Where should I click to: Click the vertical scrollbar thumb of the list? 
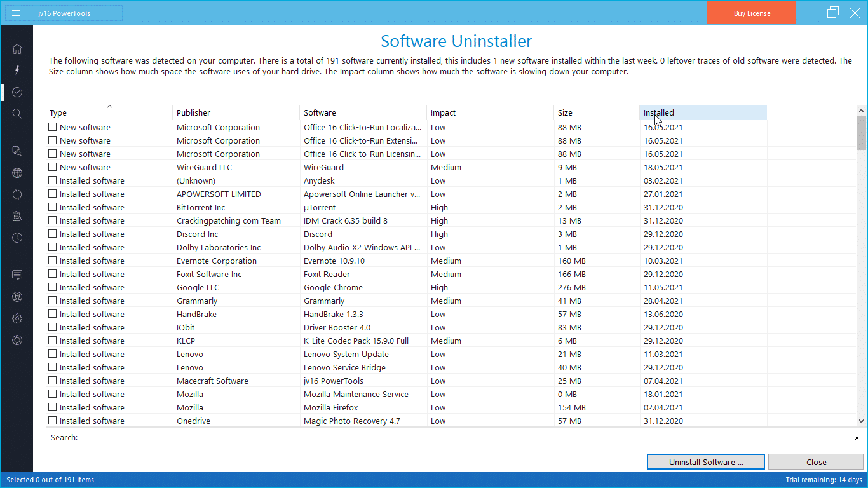click(x=861, y=133)
